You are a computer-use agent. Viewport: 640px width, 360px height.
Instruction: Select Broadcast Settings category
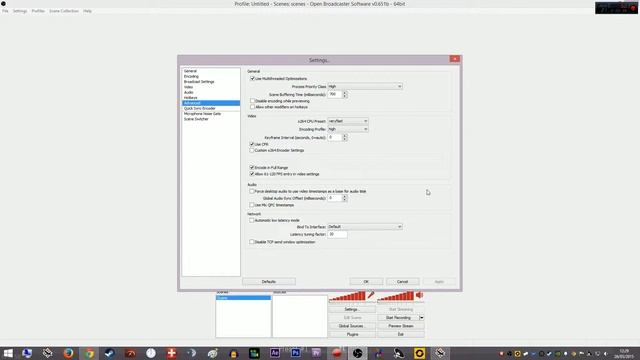(x=211, y=82)
